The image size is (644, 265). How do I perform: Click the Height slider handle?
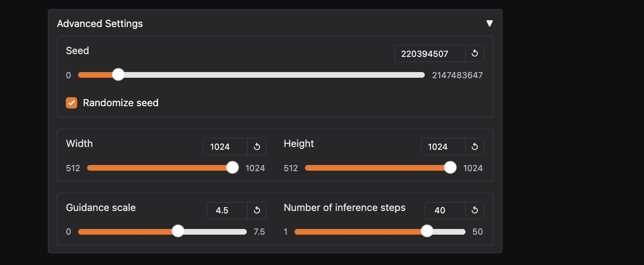tap(450, 167)
